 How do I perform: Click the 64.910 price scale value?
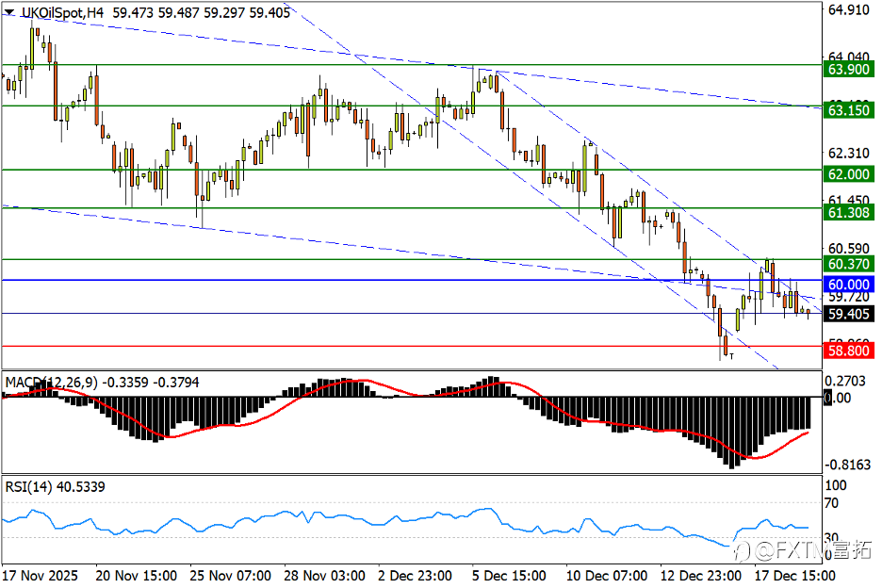(849, 9)
